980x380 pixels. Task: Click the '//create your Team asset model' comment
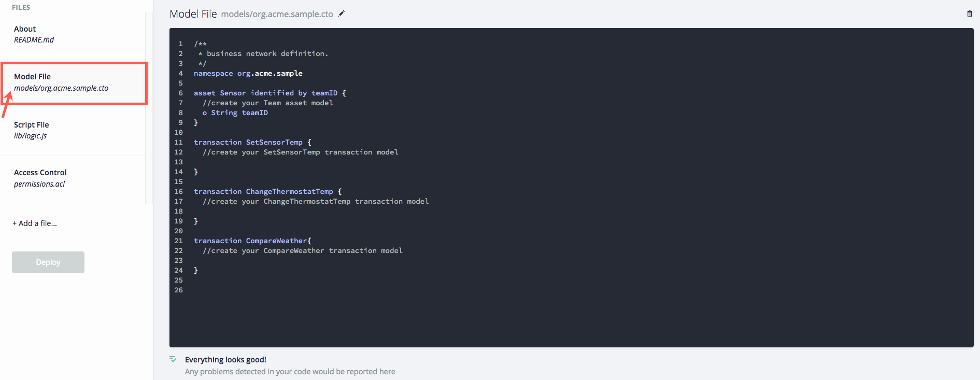tap(268, 103)
